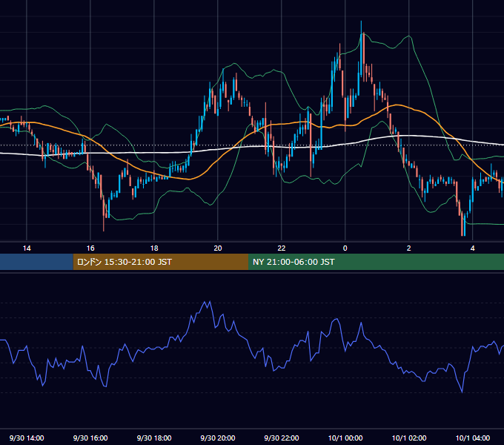Click the 14 hour axis label
The height and width of the screenshot is (445, 504).
27,248
